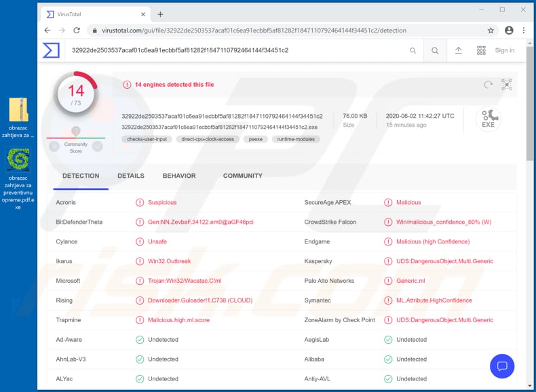Click the Generic.ml Palo Alto result

[410, 281]
